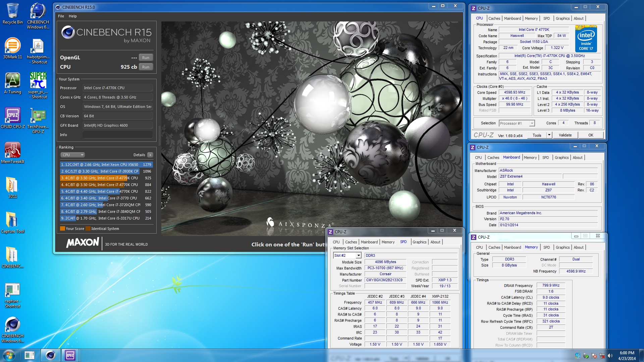Open the File menu in Cinebench
Screen dimensions: 644x362
(x=61, y=16)
